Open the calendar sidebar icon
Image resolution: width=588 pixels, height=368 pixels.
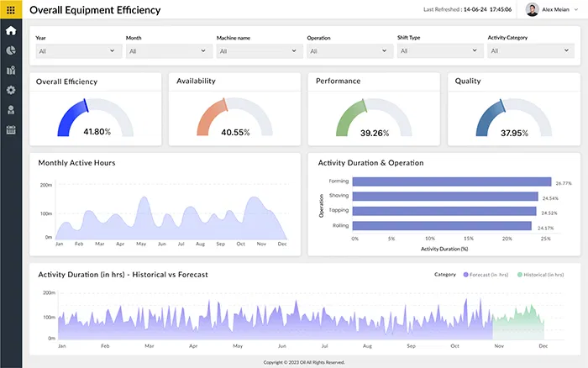click(11, 130)
